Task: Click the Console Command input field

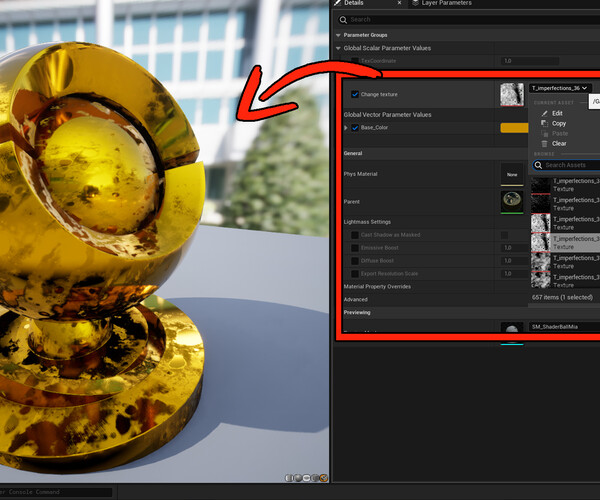Action: [x=56, y=492]
